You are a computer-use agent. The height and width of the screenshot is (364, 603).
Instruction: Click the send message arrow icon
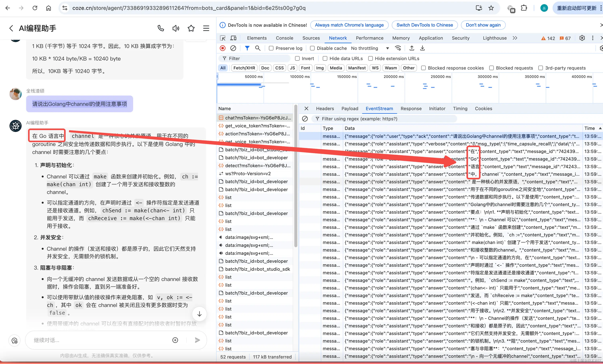(197, 340)
